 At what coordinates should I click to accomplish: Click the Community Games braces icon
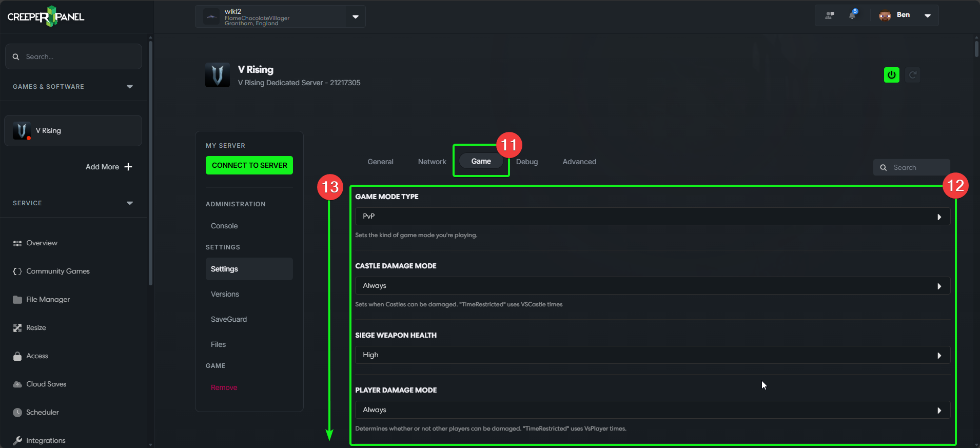tap(17, 271)
